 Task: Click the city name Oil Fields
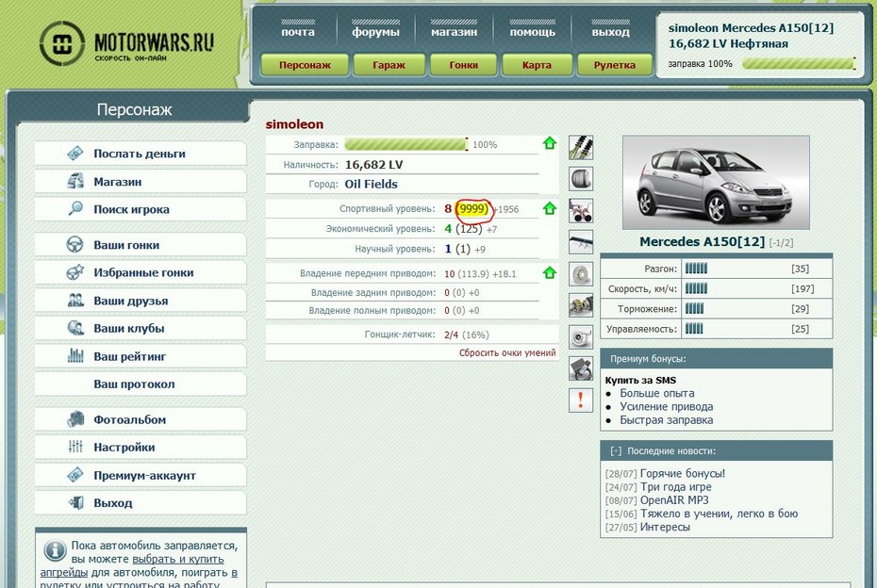(x=371, y=185)
